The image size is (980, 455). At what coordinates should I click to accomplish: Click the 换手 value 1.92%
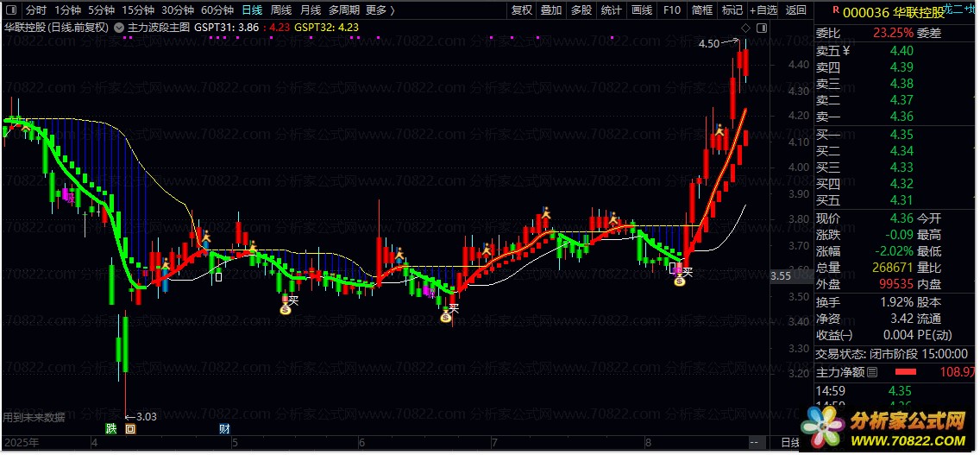tap(897, 302)
